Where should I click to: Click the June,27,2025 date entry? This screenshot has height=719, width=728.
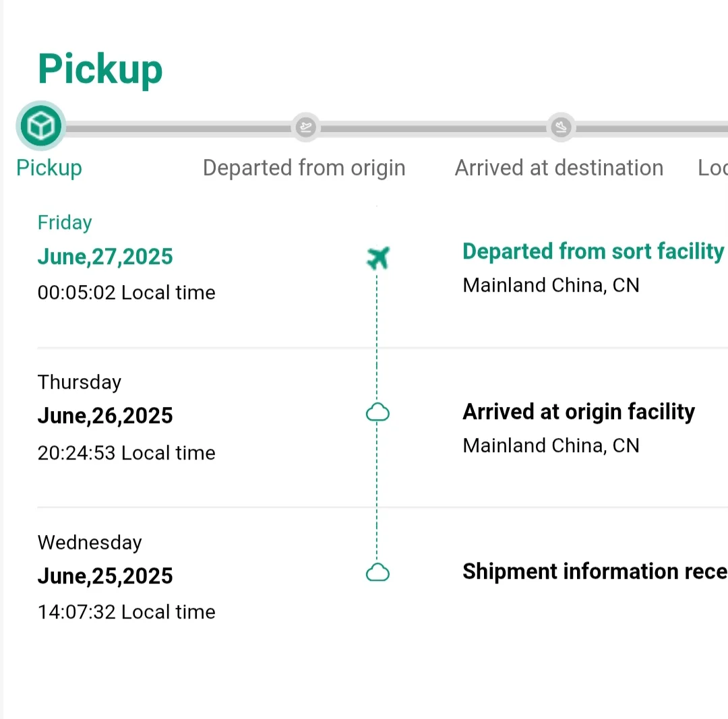(105, 257)
